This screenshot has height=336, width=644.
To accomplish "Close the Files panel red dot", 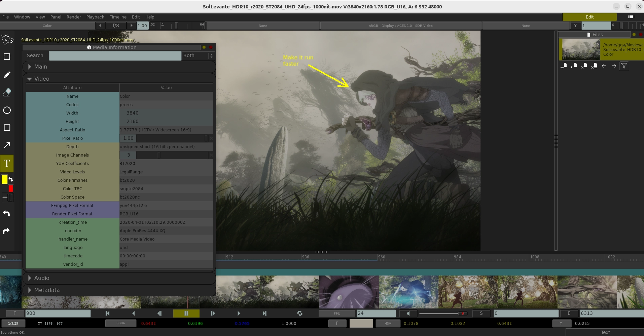I will click(641, 35).
